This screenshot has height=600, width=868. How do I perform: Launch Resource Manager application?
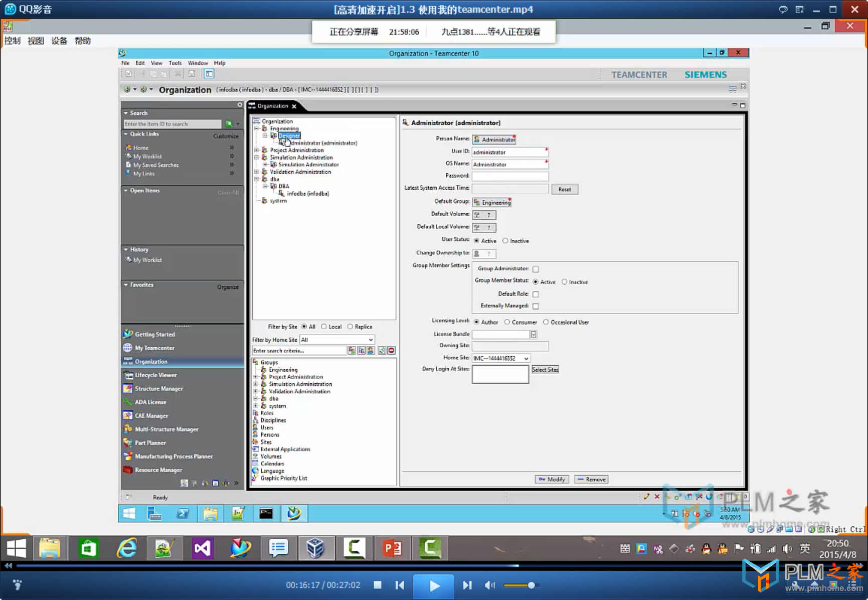(158, 470)
